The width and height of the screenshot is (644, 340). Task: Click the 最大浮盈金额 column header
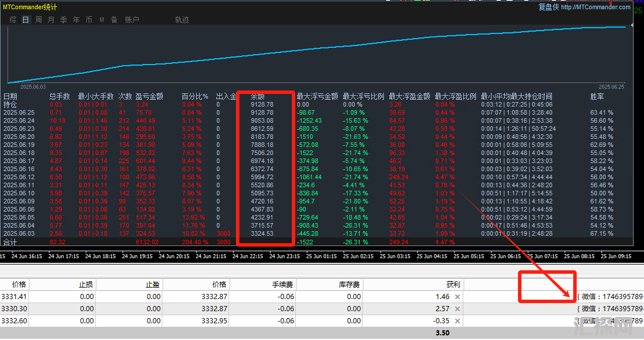(410, 97)
